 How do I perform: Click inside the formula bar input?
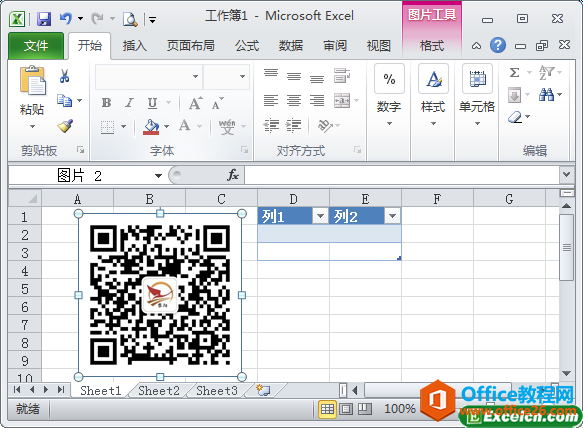click(402, 175)
